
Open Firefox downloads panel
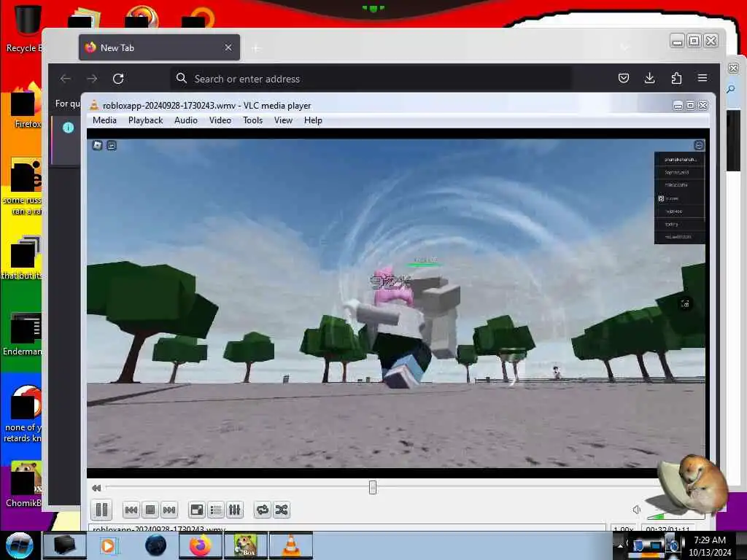649,78
